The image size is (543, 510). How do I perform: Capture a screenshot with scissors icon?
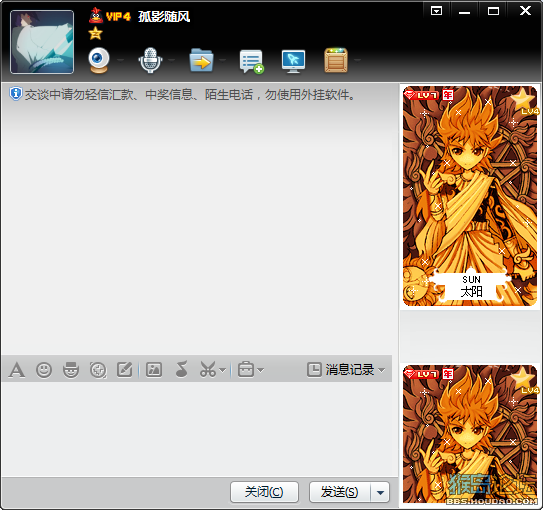coord(208,369)
